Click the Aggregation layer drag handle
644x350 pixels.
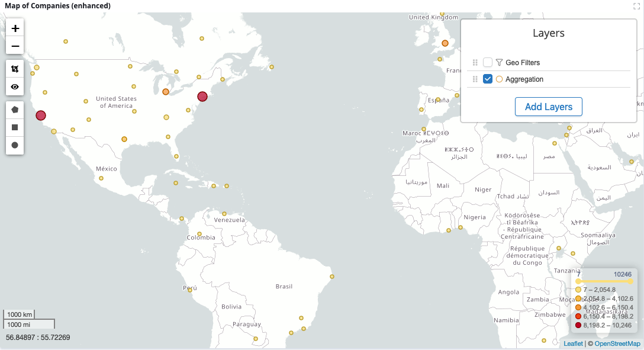tap(475, 79)
